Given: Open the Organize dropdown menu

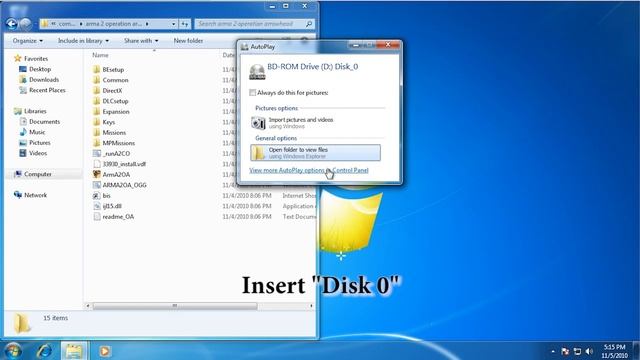Looking at the screenshot, I should (x=27, y=41).
